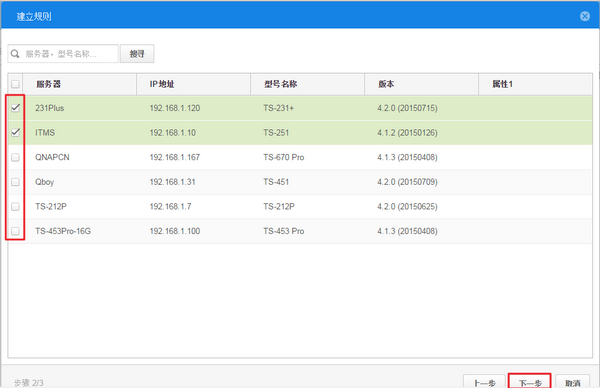The image size is (600, 388).
Task: Click version 4.2.0 (20150715)
Action: point(407,108)
